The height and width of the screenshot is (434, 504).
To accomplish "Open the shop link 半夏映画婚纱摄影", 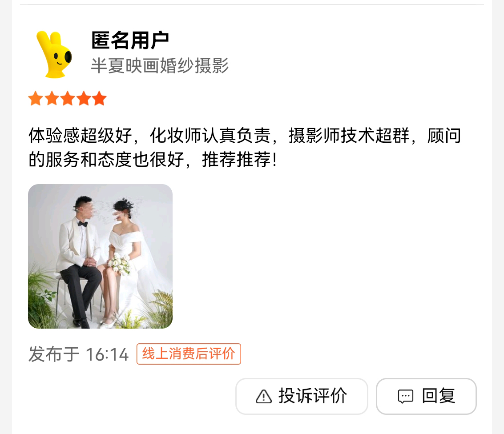I will [160, 65].
